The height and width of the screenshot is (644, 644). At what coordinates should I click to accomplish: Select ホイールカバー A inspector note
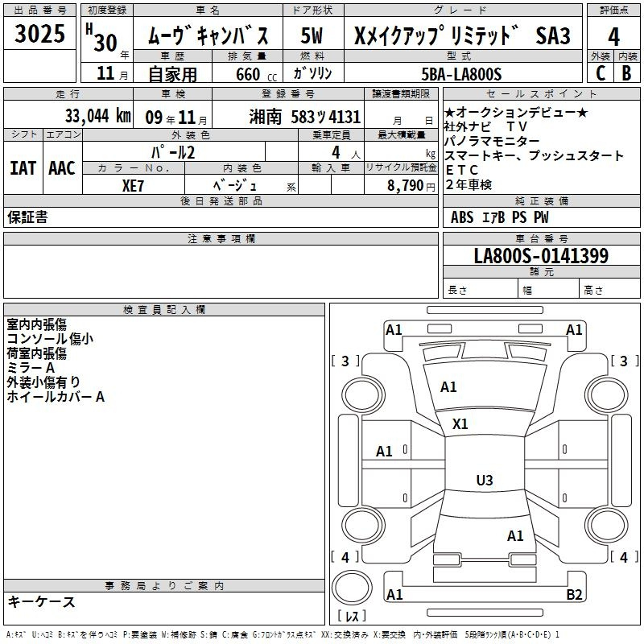pyautogui.click(x=56, y=397)
